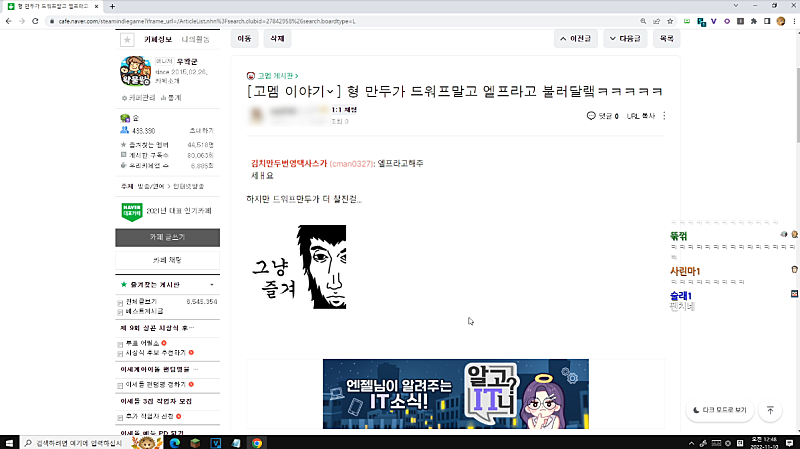Screen dimensions: 800x449
Task: Switch to the 나의활동 tab
Action: [x=197, y=39]
